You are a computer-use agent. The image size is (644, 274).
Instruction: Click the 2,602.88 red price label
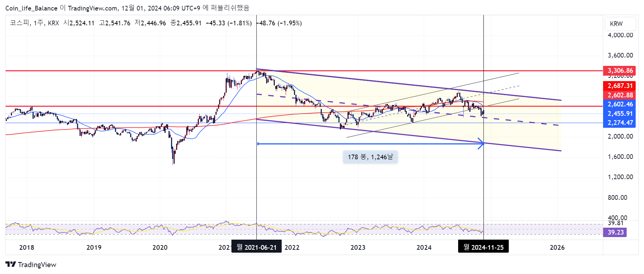coord(619,95)
